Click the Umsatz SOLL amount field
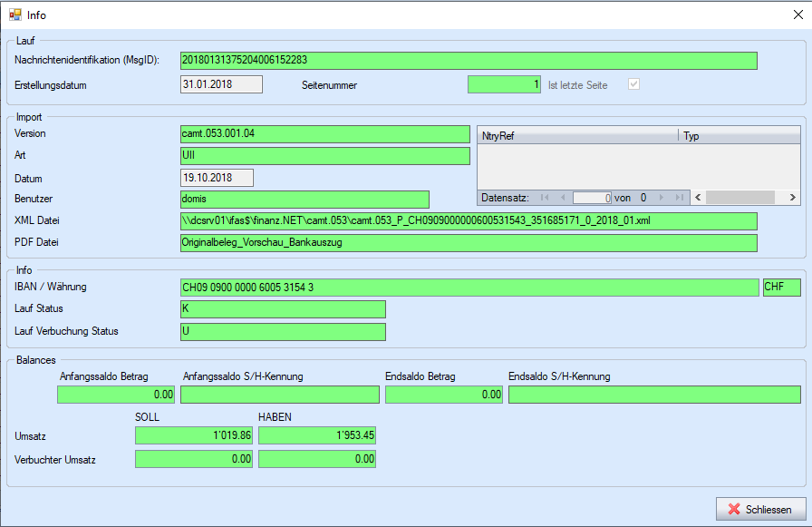 (194, 435)
